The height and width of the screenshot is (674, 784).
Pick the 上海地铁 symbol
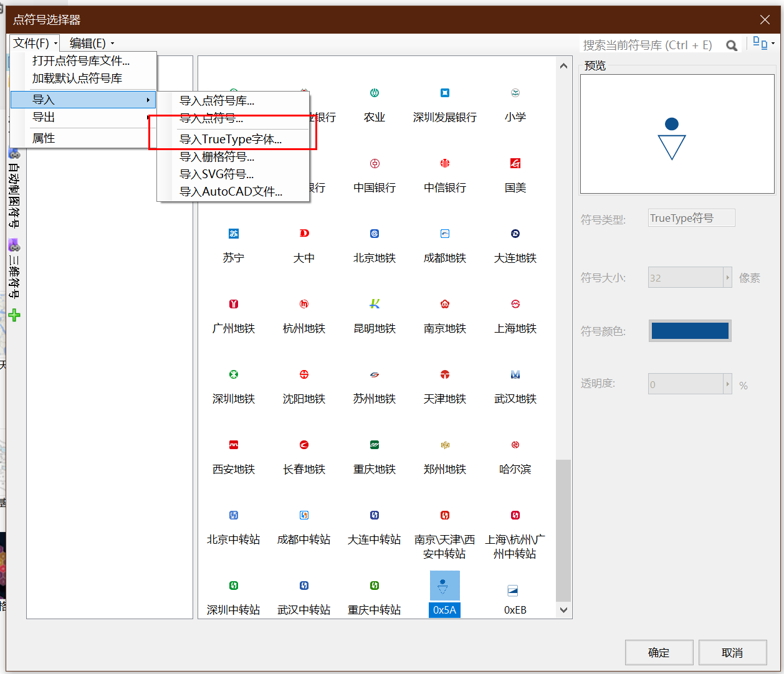[x=515, y=304]
